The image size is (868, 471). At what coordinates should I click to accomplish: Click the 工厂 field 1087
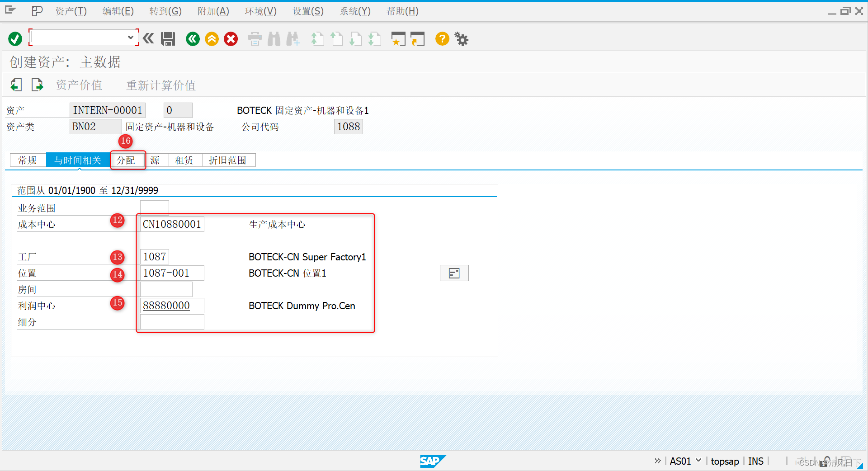[x=154, y=257]
